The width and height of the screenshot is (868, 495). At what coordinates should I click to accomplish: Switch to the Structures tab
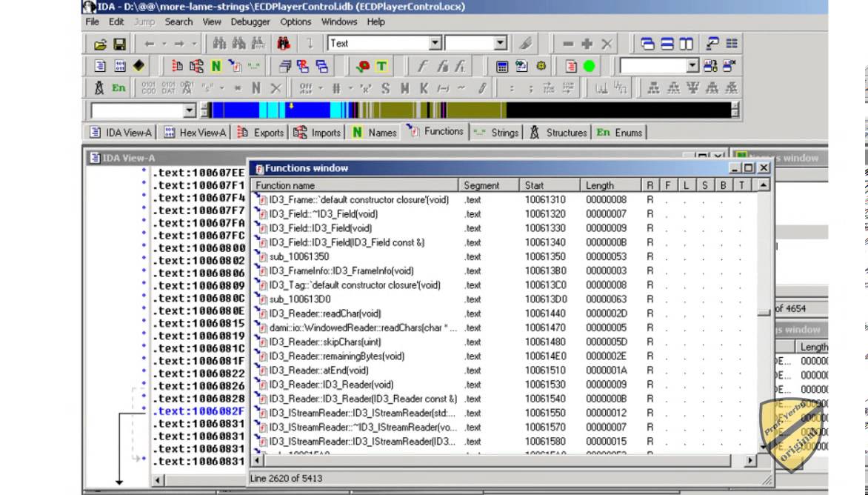click(558, 133)
